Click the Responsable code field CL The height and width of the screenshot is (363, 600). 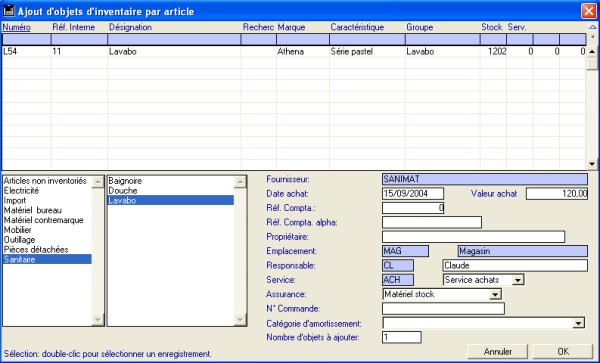point(398,265)
